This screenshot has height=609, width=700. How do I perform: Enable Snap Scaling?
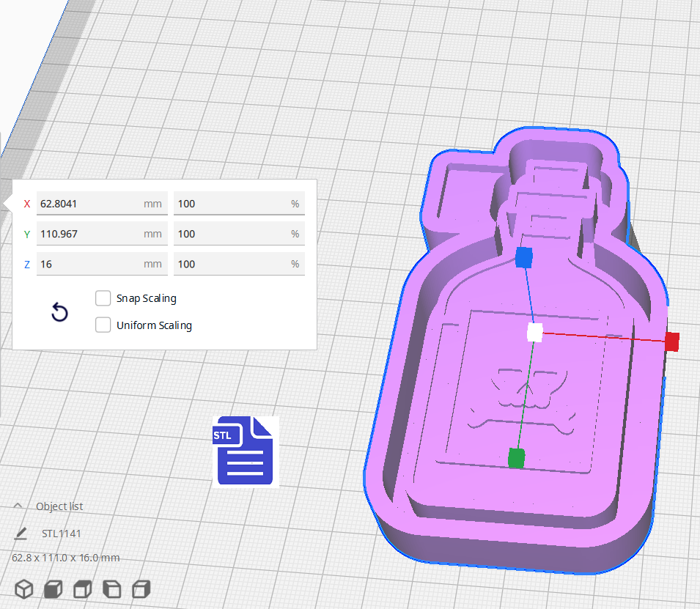103,298
